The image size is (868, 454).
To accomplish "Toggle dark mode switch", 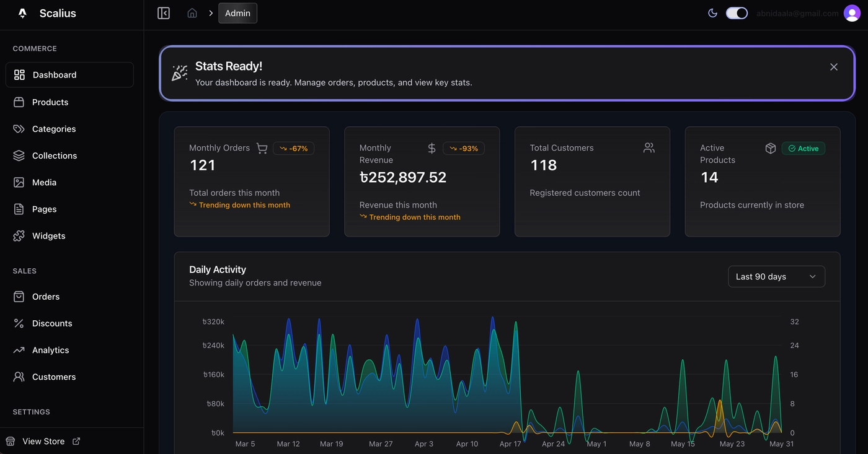I will coord(737,12).
